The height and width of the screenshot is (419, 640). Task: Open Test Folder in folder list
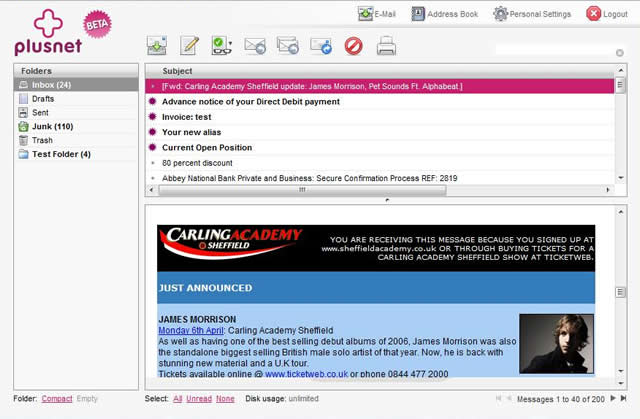click(60, 154)
